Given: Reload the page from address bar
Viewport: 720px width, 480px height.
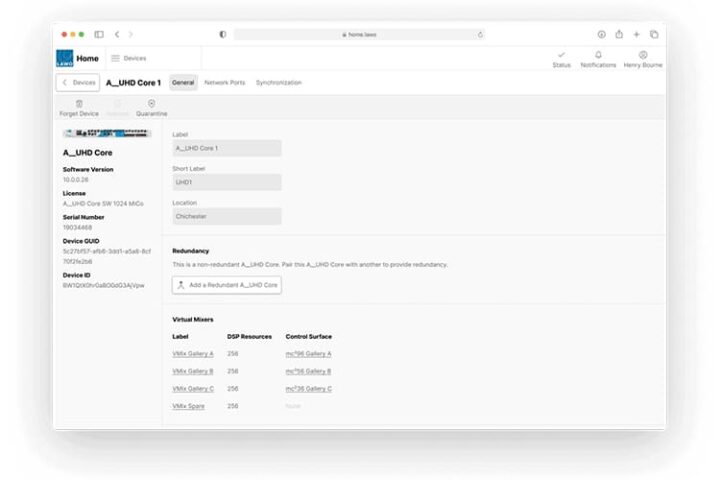Looking at the screenshot, I should coord(480,34).
